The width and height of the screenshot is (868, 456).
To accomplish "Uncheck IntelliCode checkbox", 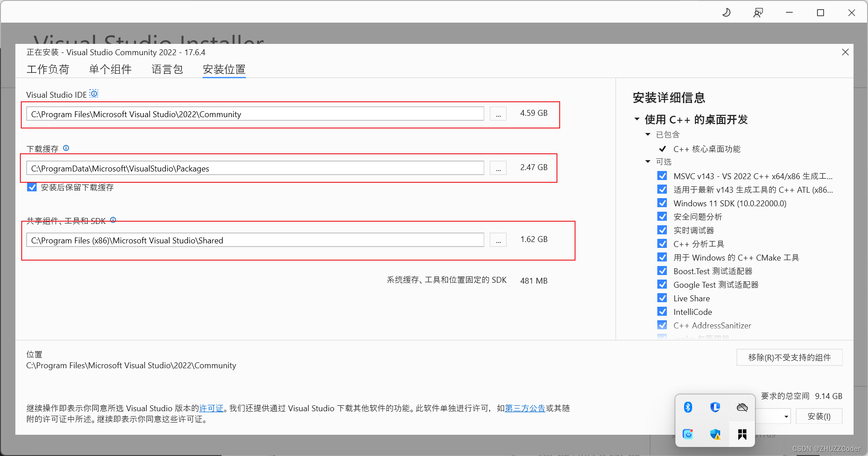I will point(662,311).
